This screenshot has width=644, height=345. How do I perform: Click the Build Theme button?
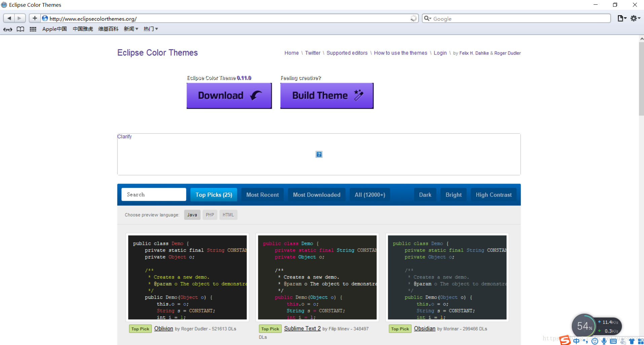327,95
